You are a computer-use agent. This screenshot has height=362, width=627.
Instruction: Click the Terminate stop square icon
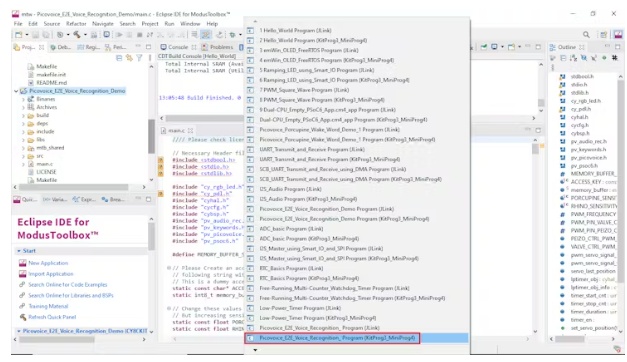[140, 35]
